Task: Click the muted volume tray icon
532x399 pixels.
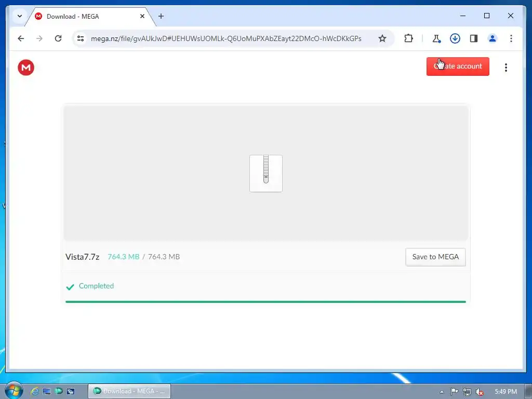Action: tap(480, 392)
